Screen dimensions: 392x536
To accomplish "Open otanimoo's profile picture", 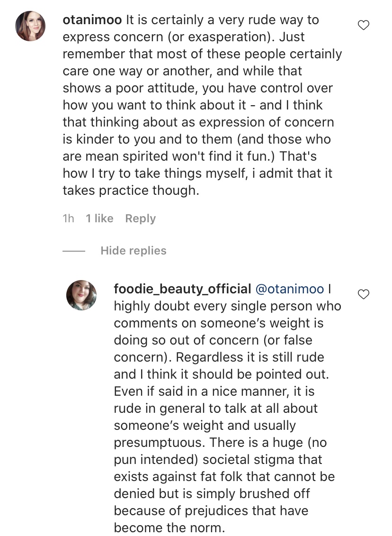I will pyautogui.click(x=30, y=26).
